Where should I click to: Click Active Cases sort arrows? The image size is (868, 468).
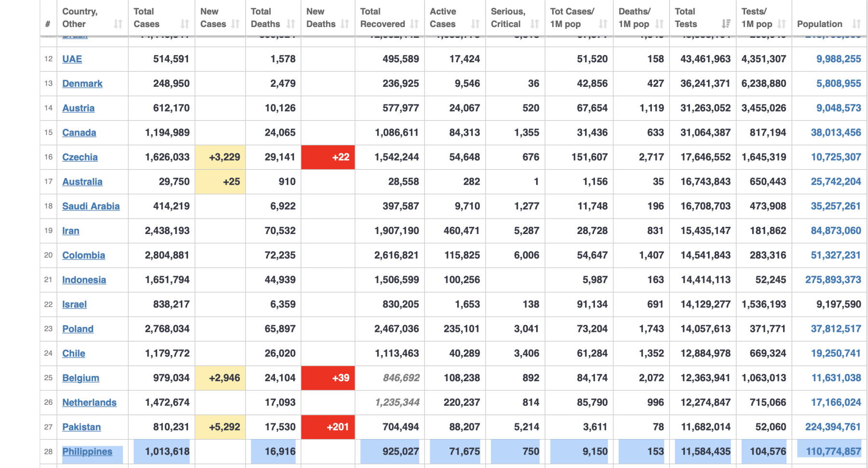[475, 24]
